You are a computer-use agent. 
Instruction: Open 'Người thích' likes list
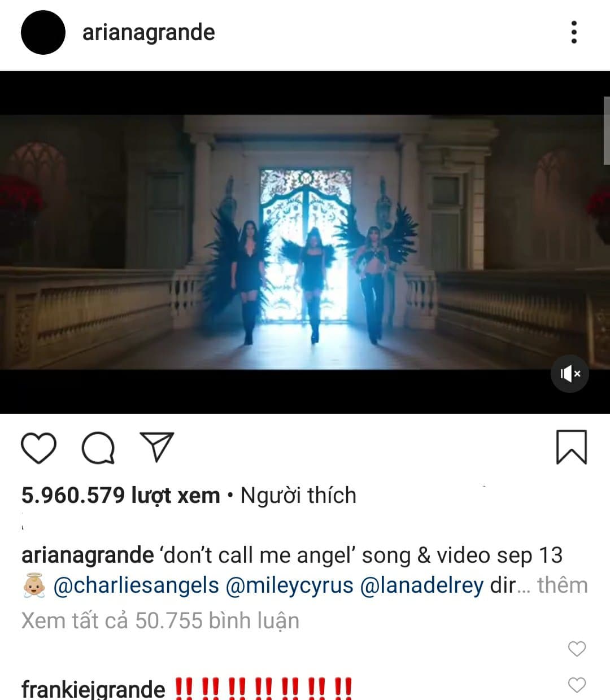click(298, 495)
